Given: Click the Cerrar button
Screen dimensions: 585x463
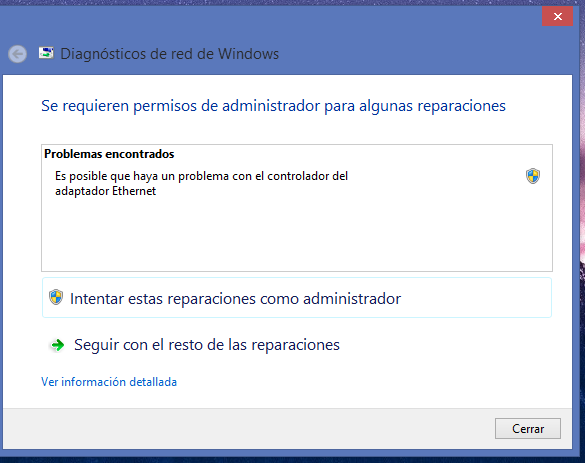Looking at the screenshot, I should (x=528, y=429).
